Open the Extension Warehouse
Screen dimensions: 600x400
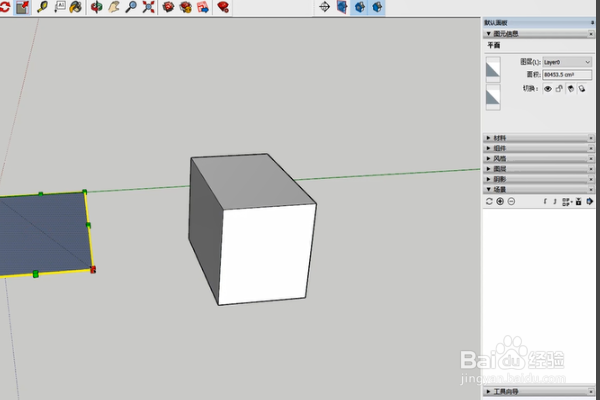(x=186, y=7)
